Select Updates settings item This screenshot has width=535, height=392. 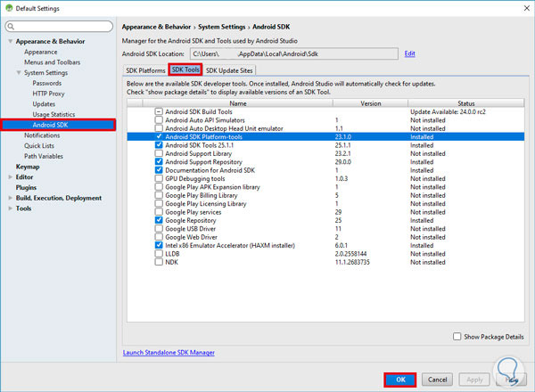[x=44, y=104]
